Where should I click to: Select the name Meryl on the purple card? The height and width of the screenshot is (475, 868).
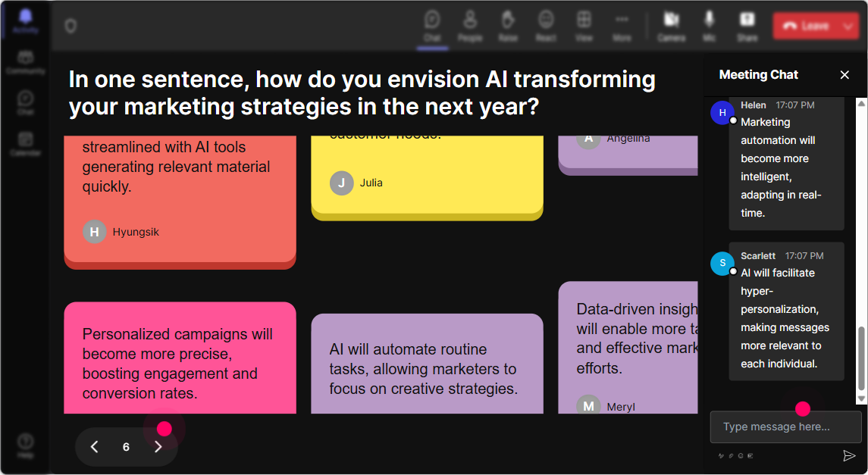point(621,407)
